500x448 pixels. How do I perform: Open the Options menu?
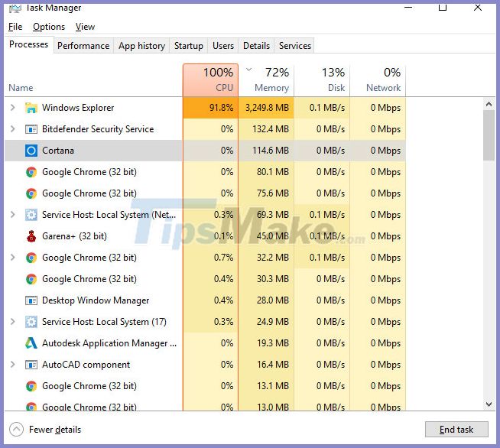(x=49, y=27)
